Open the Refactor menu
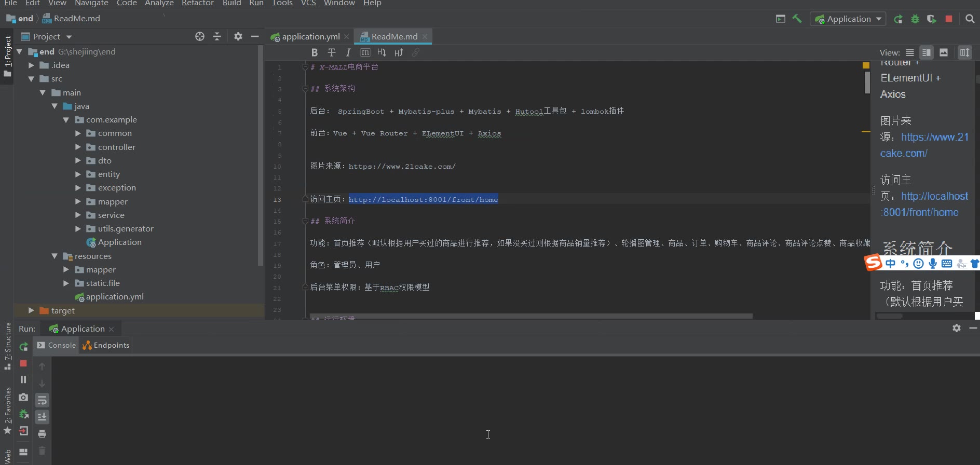 pos(197,3)
